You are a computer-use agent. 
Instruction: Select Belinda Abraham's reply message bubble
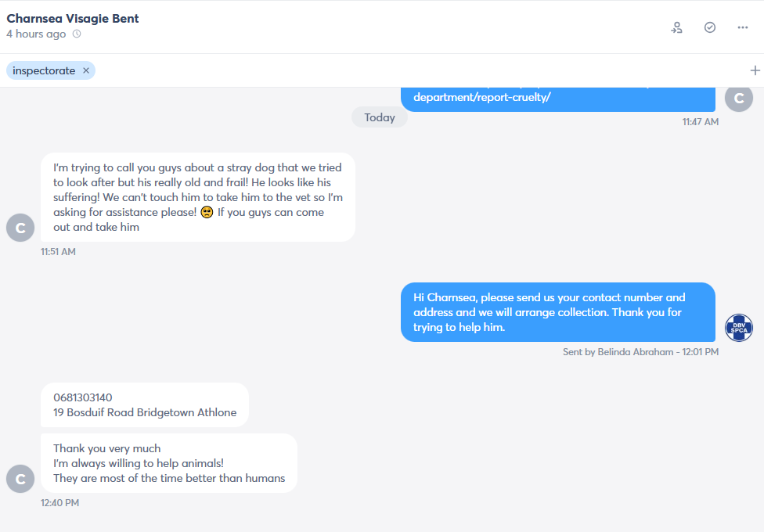[x=558, y=312]
